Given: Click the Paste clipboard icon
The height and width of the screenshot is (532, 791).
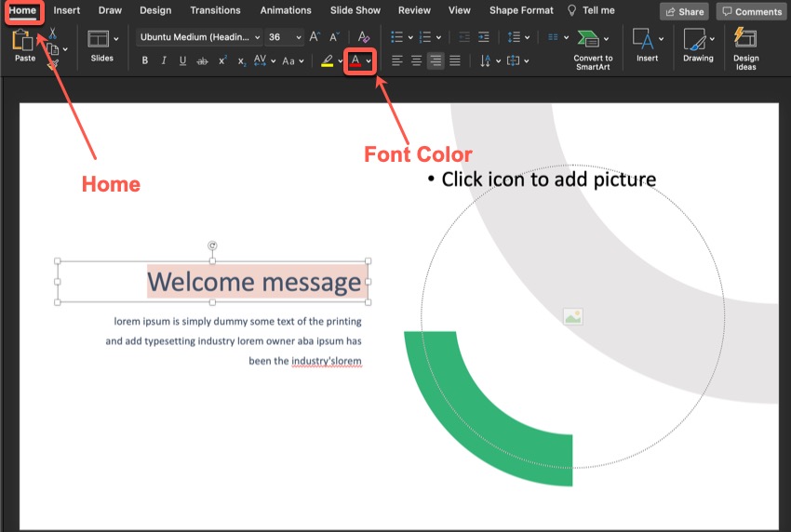Looking at the screenshot, I should (x=24, y=42).
